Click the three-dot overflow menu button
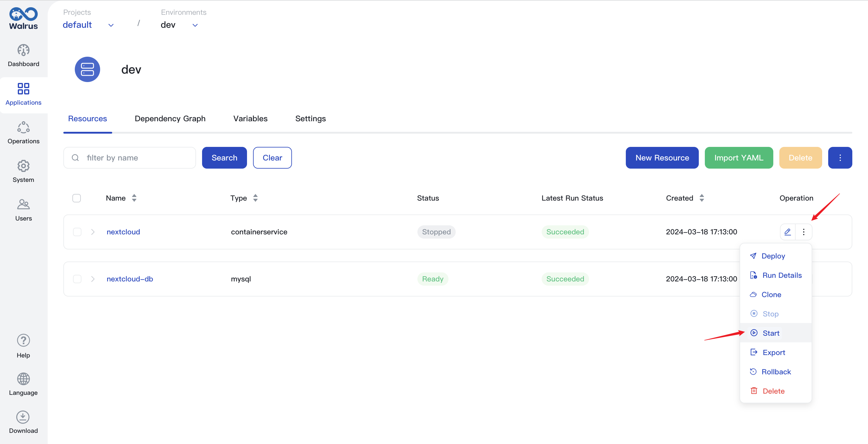868x444 pixels. (x=804, y=232)
